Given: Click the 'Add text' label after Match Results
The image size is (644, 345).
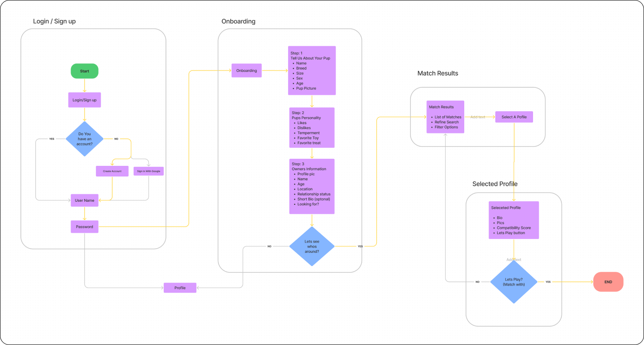Looking at the screenshot, I should click(478, 117).
